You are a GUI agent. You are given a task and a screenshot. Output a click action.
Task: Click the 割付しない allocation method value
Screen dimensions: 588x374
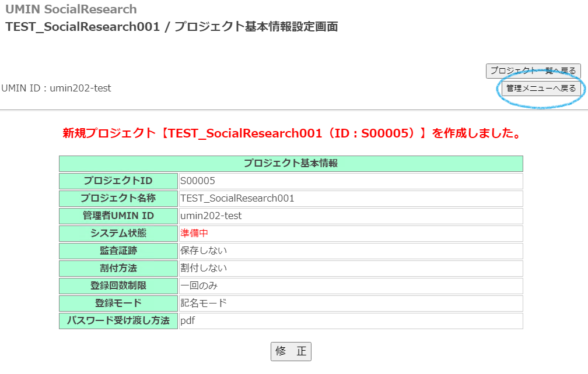pos(204,269)
